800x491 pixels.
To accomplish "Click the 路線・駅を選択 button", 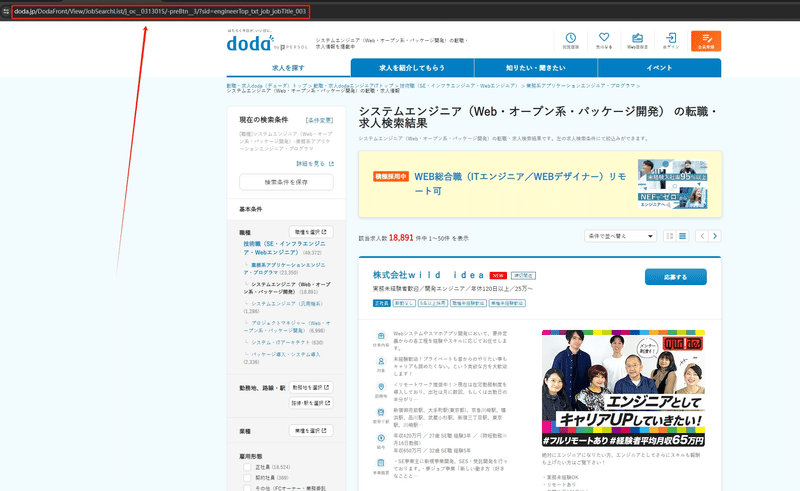I will click(x=311, y=403).
